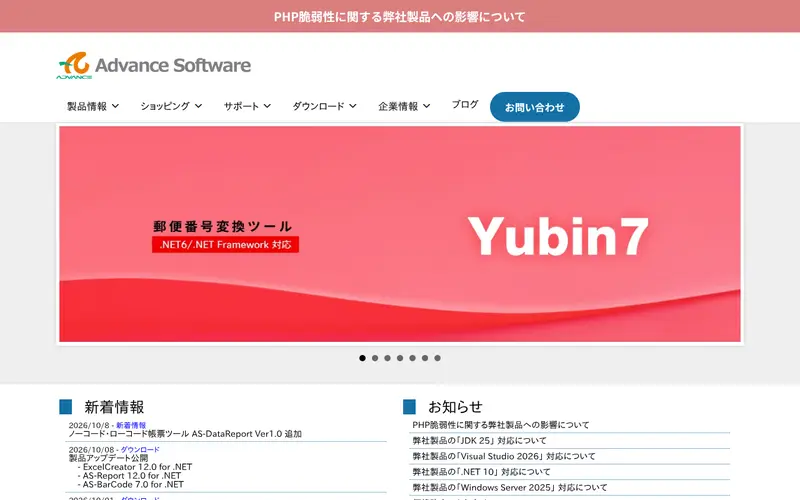Open the JDK 25 対応について notice
The width and height of the screenshot is (800, 500).
coord(479,440)
